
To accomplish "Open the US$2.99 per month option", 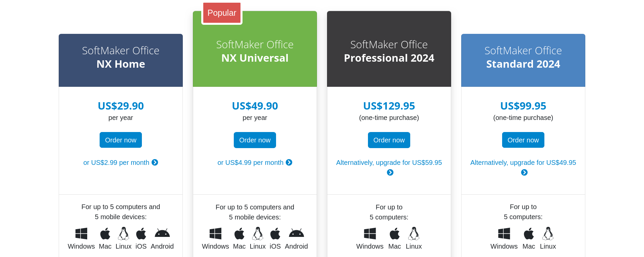I will point(121,163).
